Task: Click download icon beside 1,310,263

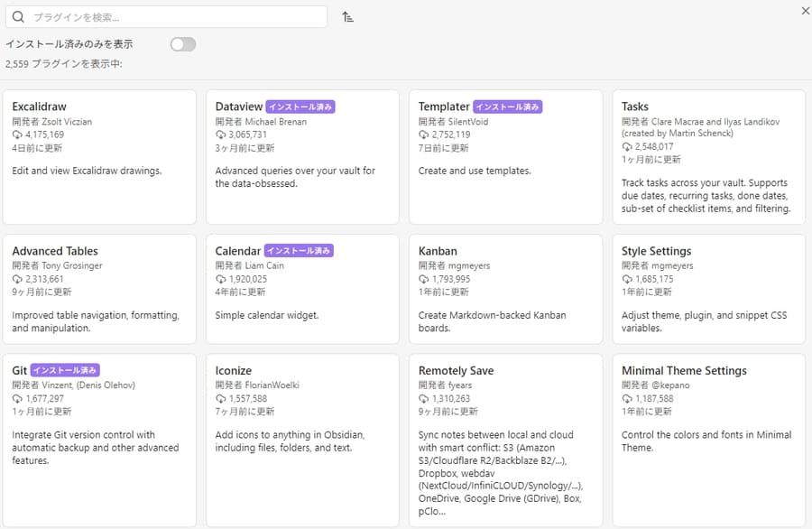Action: [424, 398]
